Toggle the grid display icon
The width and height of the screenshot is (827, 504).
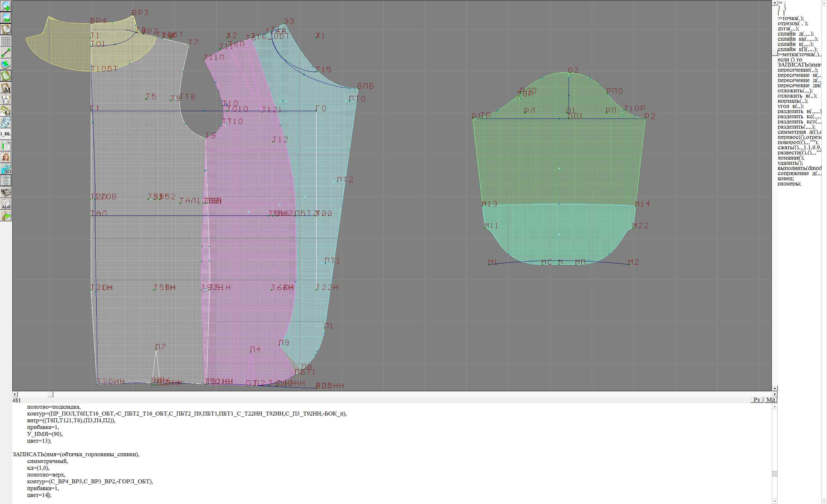point(6,41)
